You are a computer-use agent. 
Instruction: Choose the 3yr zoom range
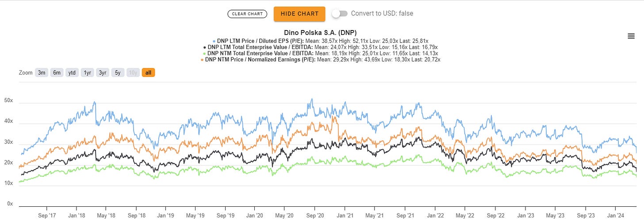(x=103, y=72)
